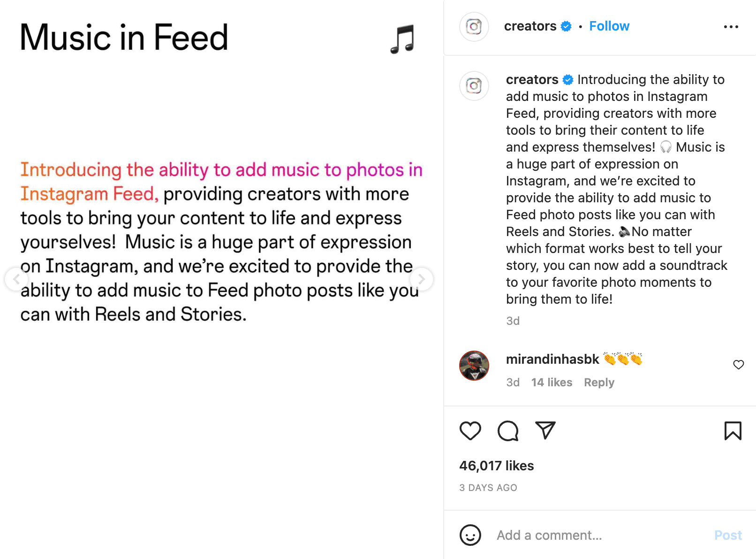The height and width of the screenshot is (559, 756).
Task: Open mirandinhasbk profile avatar
Action: pos(474,366)
